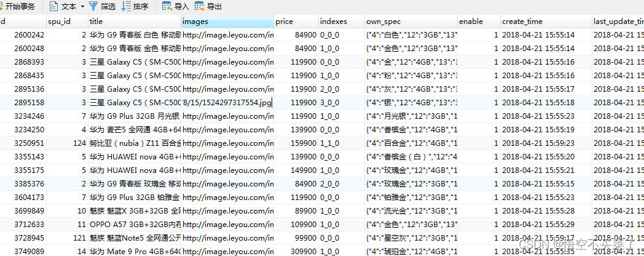The height and width of the screenshot is (256, 644).
Task: Click price cell 159900
Action: (x=296, y=143)
